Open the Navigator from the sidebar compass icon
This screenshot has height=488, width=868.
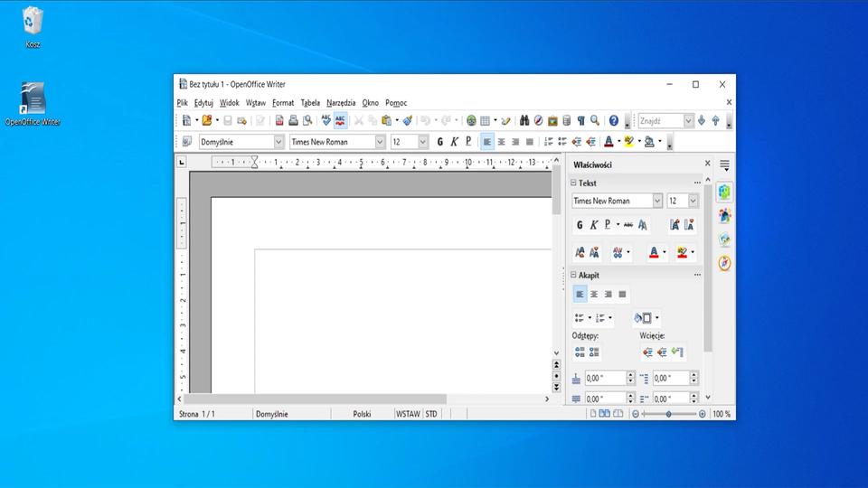(724, 263)
